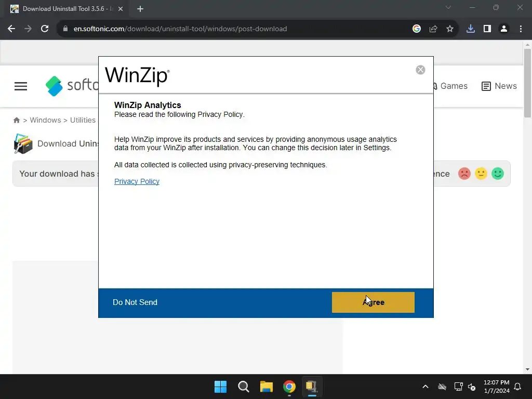The image size is (532, 399).
Task: Open the clock showing 12:07 PM
Action: [x=497, y=387]
